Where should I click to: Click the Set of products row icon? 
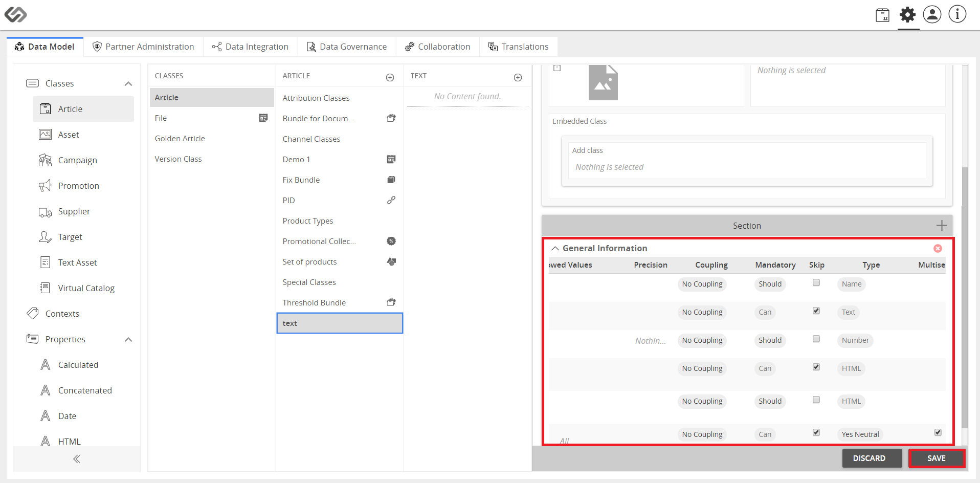[x=391, y=261]
